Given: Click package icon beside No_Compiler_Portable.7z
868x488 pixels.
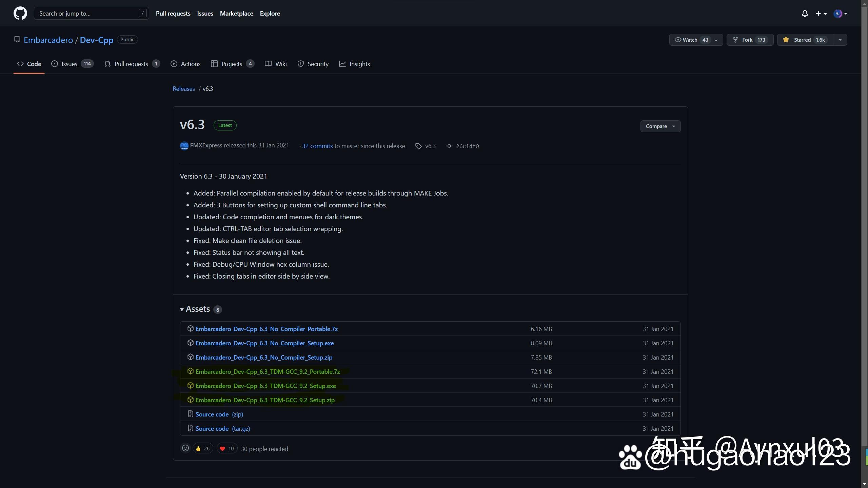Looking at the screenshot, I should [190, 328].
